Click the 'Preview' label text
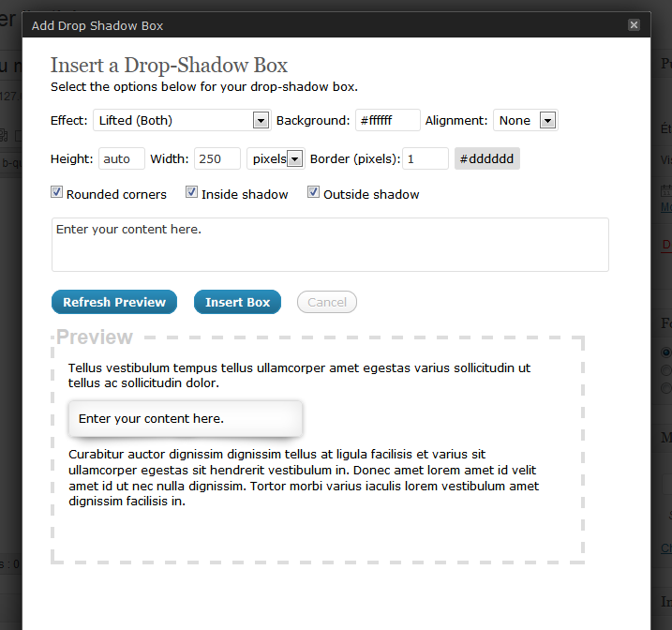Image resolution: width=672 pixels, height=630 pixels. [x=95, y=337]
